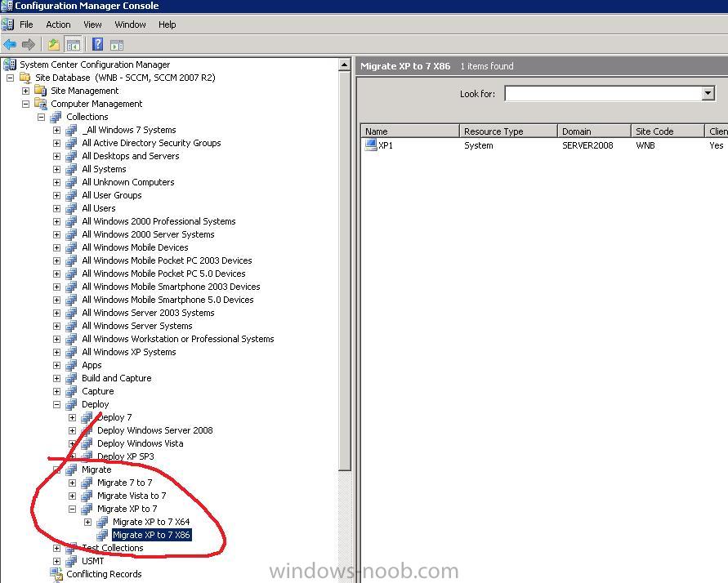Collapse the Site Database node

11,78
